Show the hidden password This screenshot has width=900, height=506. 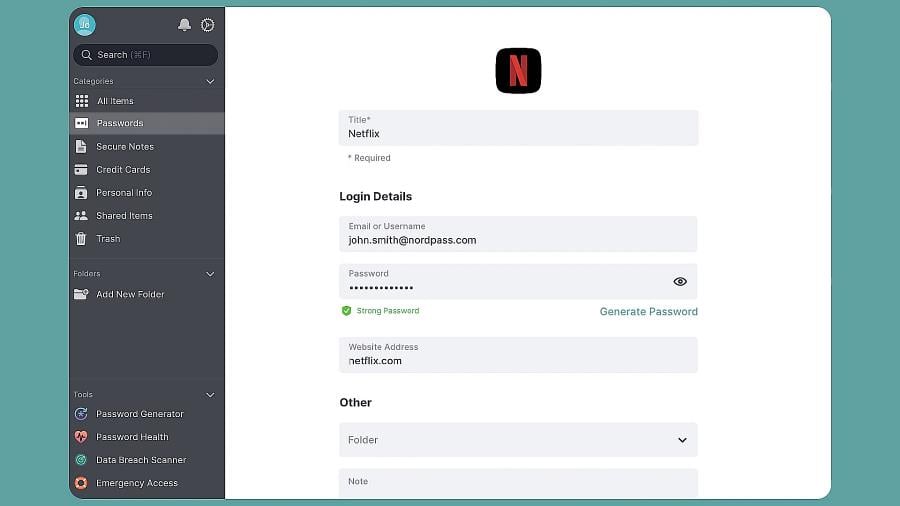[680, 282]
